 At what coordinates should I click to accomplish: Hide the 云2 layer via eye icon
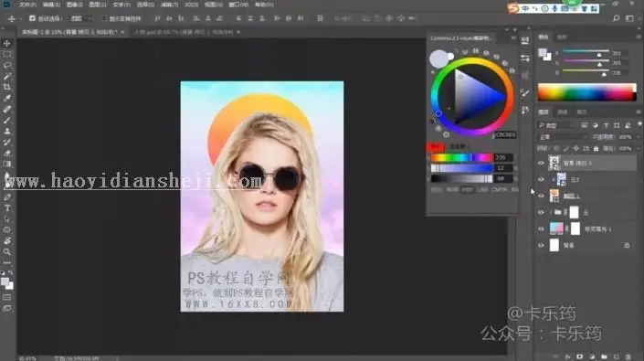541,179
